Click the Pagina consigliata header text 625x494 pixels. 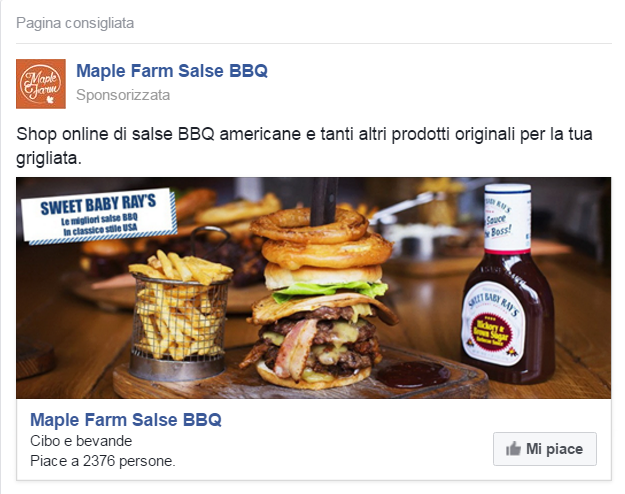(75, 23)
